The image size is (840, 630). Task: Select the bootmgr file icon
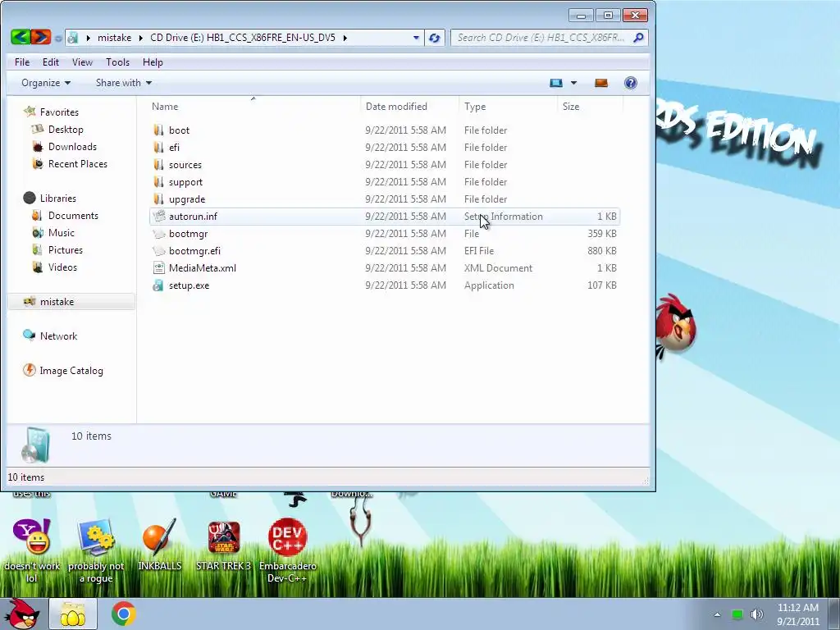point(158,234)
